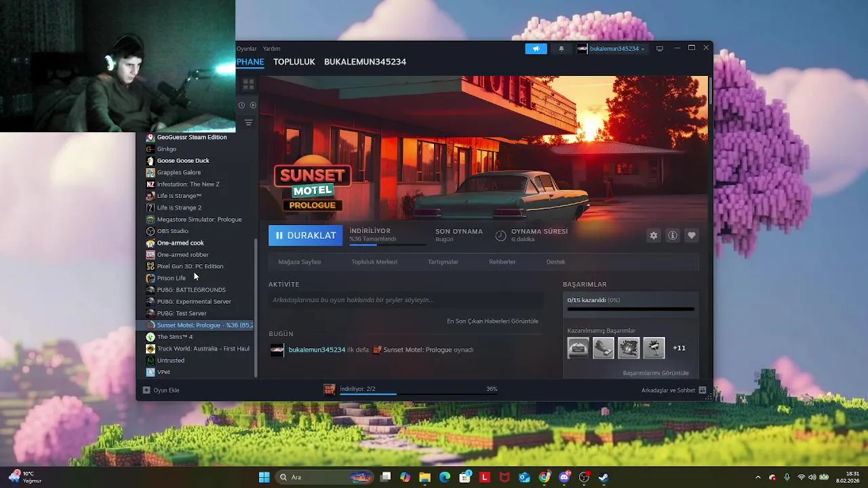The image size is (868, 488).
Task: Open the game settings gear icon
Action: pos(654,235)
